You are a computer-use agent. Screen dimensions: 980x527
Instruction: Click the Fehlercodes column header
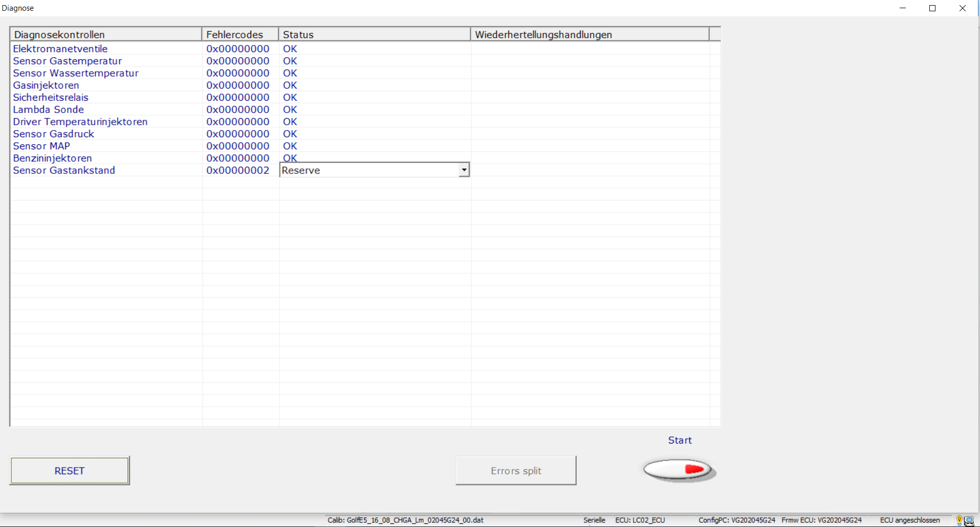point(240,34)
